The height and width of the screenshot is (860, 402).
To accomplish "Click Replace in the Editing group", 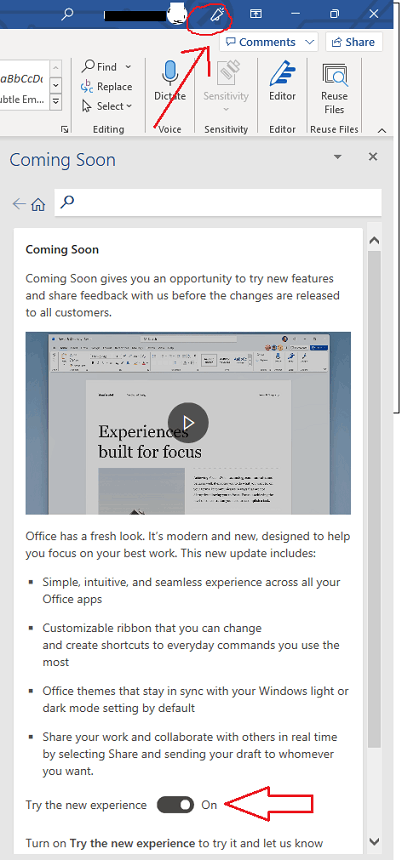I will [x=107, y=86].
